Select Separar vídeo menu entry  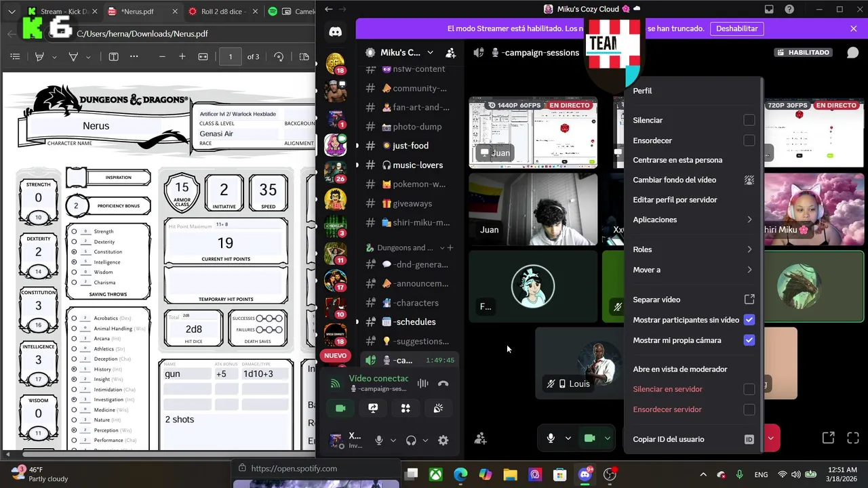[x=692, y=300]
